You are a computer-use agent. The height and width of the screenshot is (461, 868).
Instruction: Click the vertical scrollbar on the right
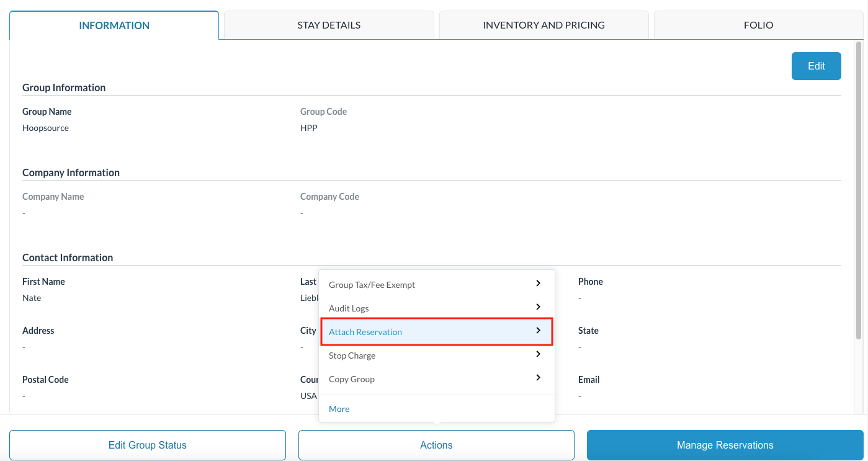[x=859, y=186]
